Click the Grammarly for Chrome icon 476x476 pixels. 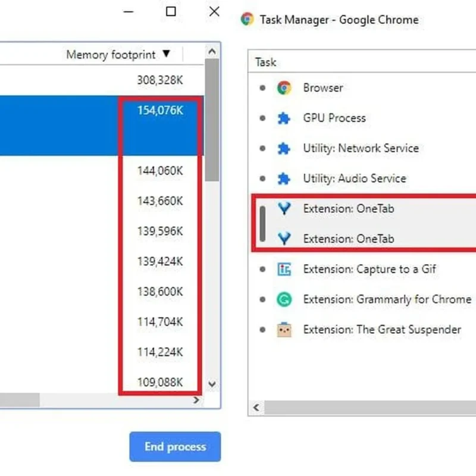284,299
